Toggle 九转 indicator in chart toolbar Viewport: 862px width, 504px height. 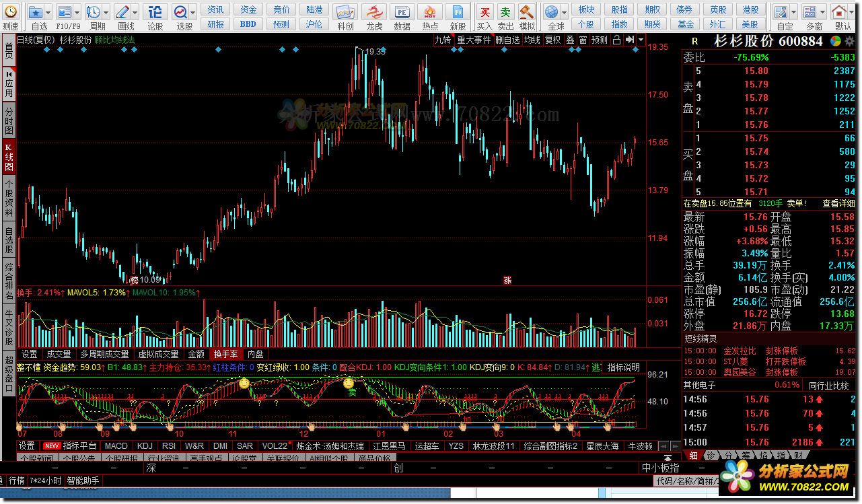[x=443, y=40]
